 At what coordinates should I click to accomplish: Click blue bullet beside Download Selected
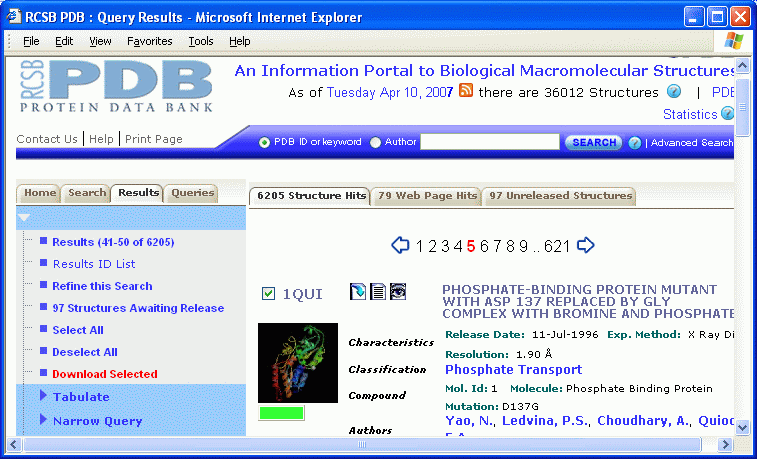coord(43,373)
